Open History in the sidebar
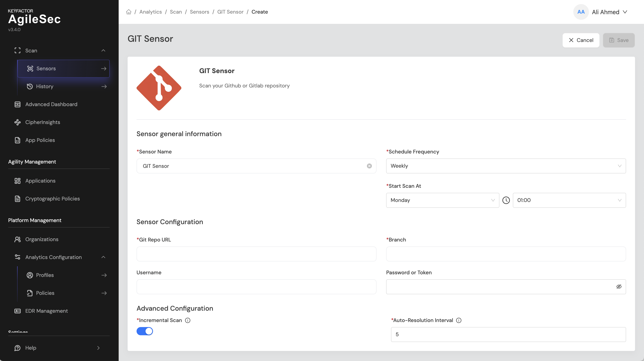The image size is (644, 361). coord(45,87)
